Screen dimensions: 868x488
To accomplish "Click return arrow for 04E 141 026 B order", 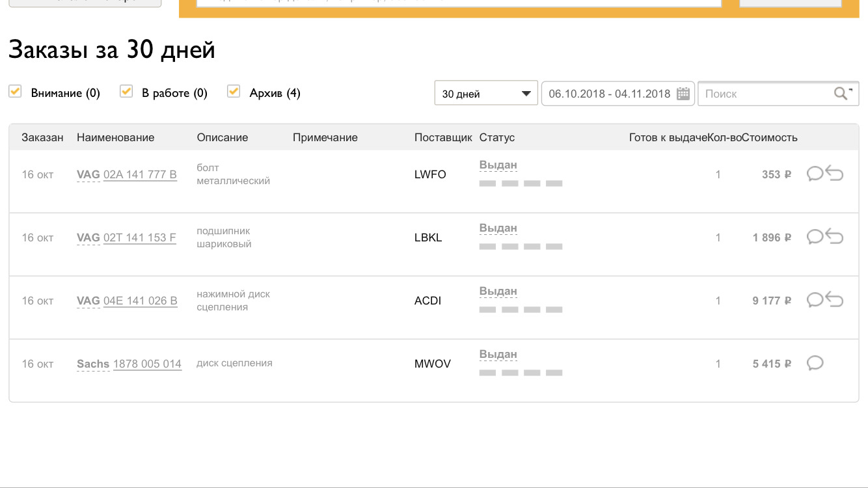I will (x=834, y=300).
